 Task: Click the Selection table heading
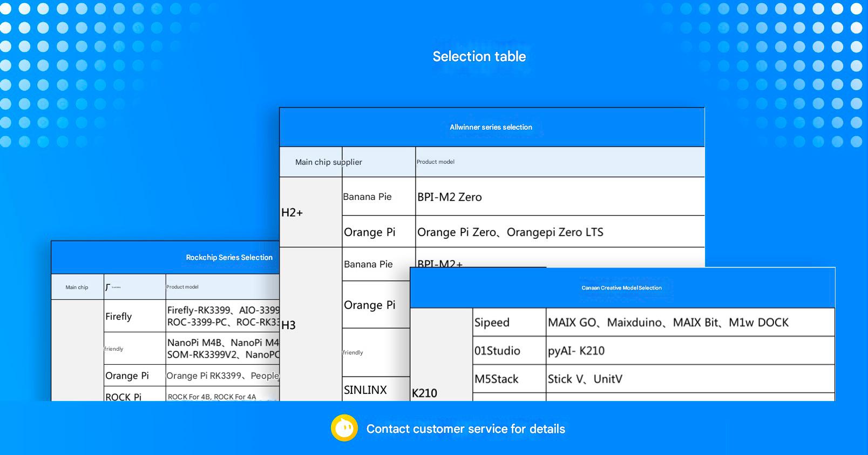[479, 57]
